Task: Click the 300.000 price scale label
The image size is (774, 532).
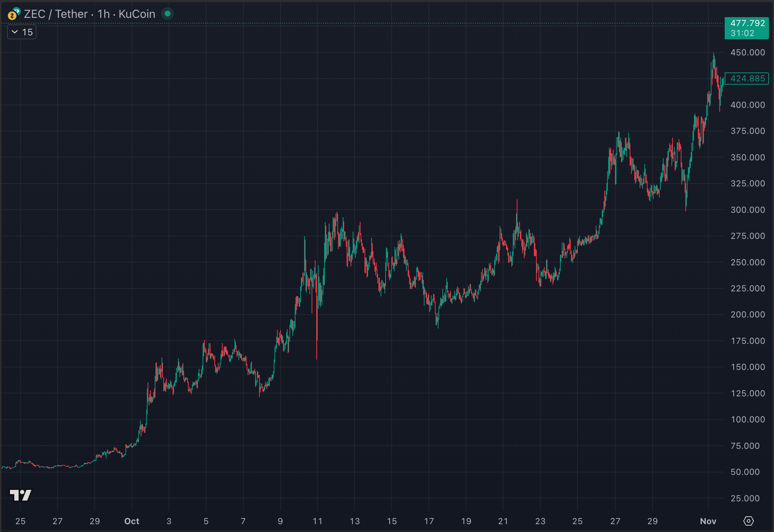Action: [748, 210]
